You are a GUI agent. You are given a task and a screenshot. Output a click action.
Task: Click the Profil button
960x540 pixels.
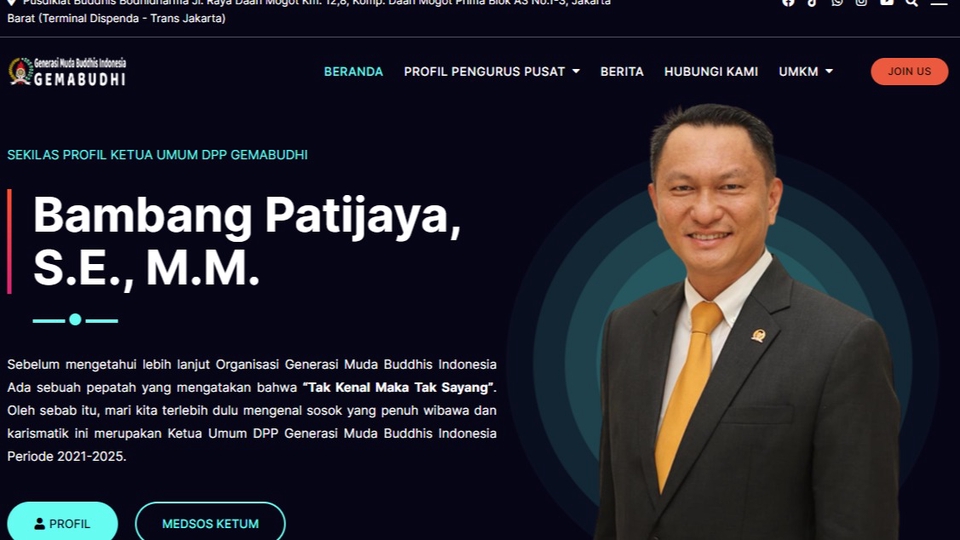coord(62,522)
